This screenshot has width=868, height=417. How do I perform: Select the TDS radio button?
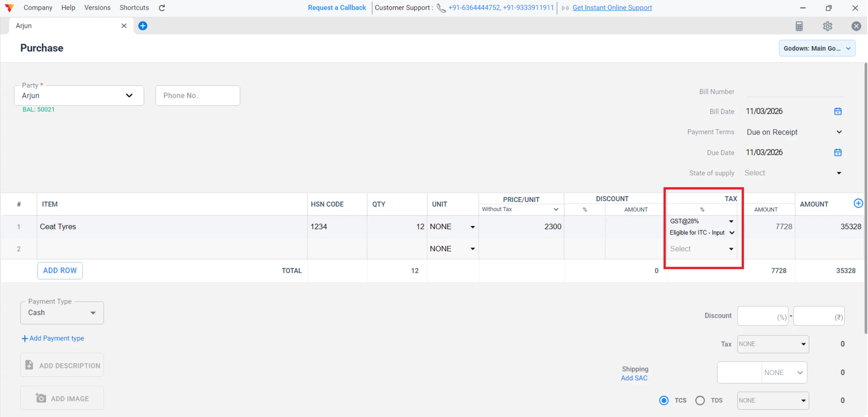(700, 400)
